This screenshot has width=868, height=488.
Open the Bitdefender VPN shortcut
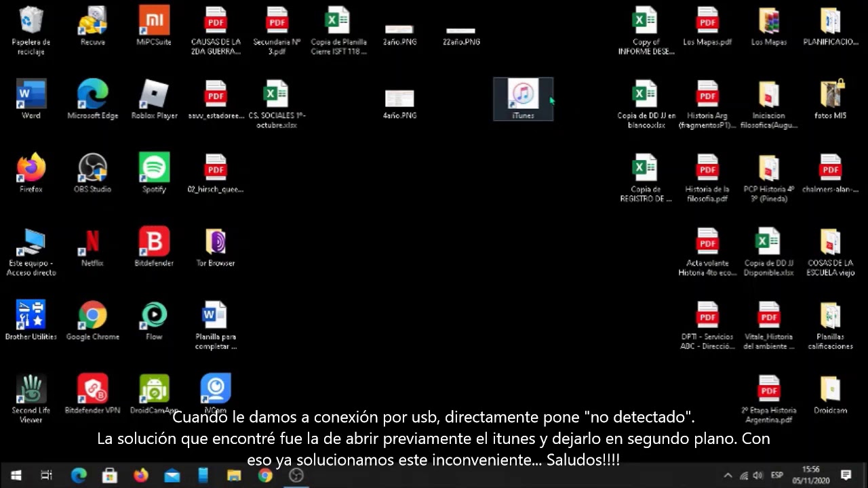tap(93, 394)
